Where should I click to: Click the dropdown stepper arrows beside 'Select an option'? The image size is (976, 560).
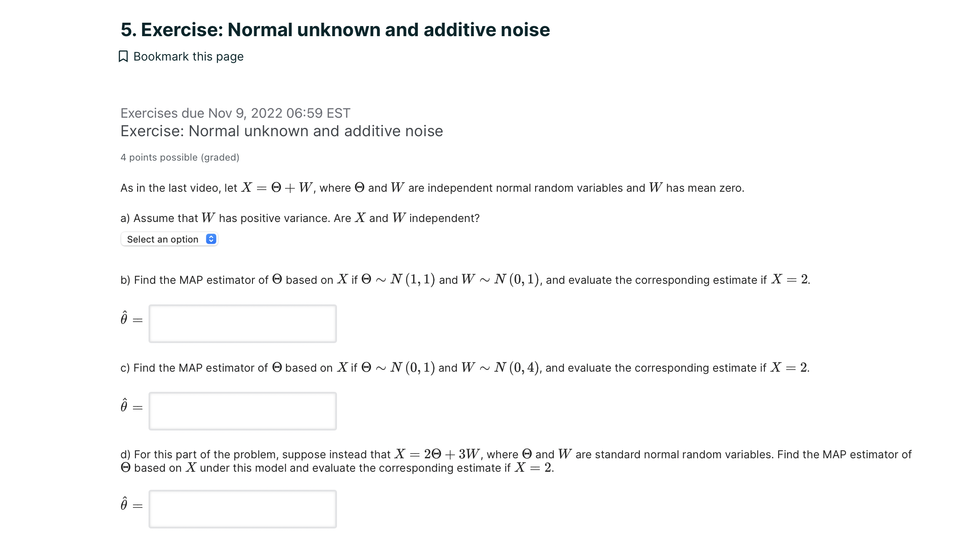(211, 239)
